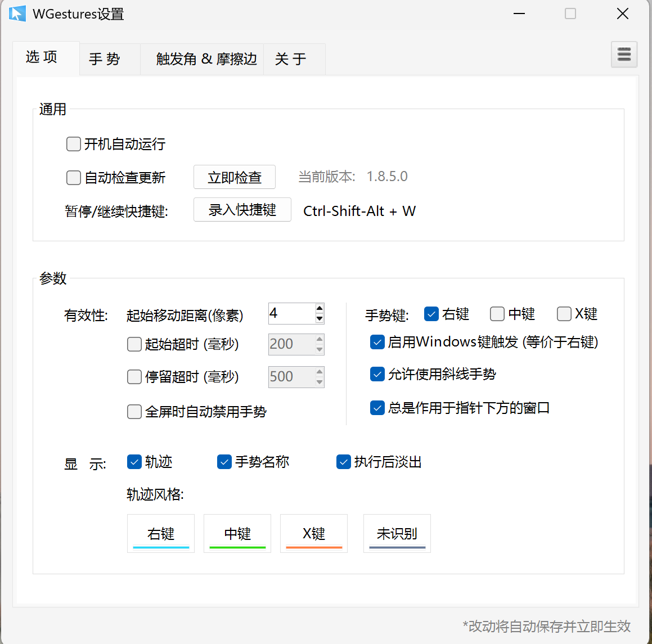Open the 触发角 & 摩擦边 tab
652x644 pixels.
click(202, 59)
